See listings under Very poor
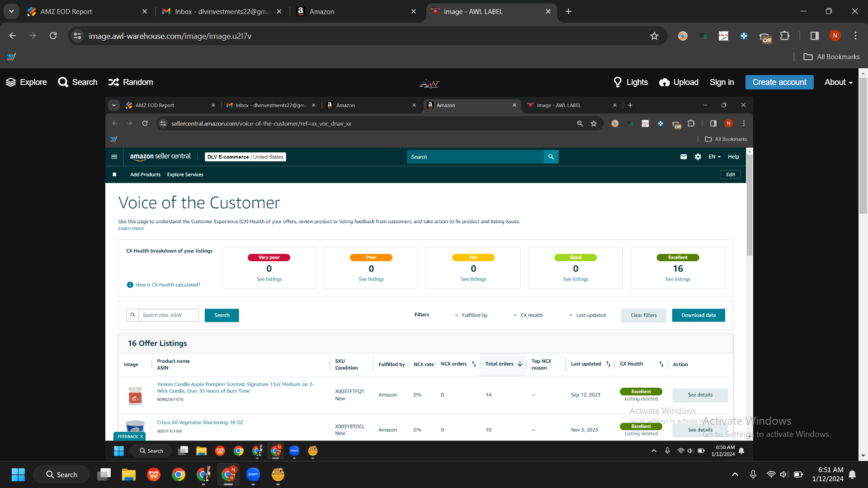The image size is (868, 488). pyautogui.click(x=269, y=279)
